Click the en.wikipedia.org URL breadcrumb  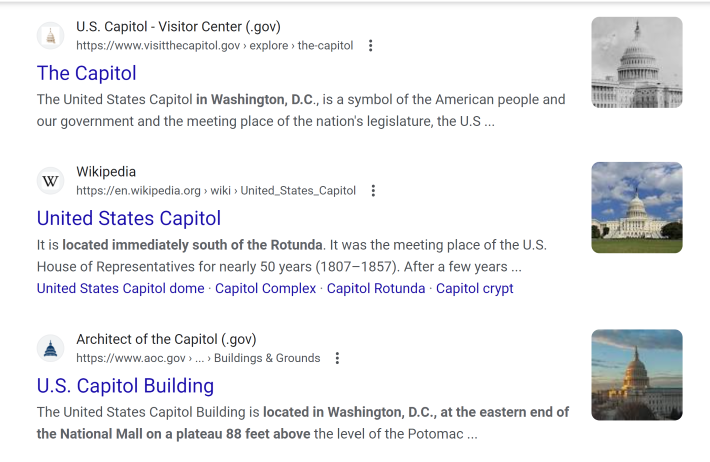click(x=216, y=191)
